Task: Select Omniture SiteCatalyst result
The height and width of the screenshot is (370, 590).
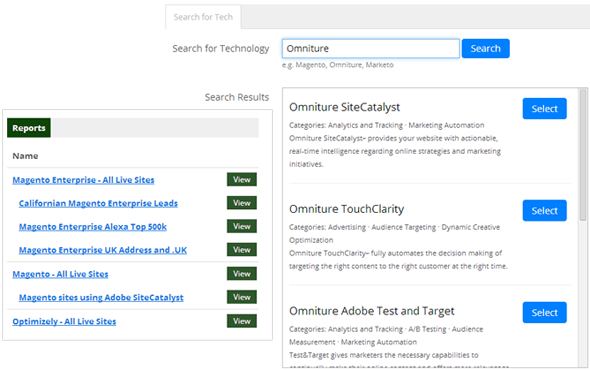Action: pyautogui.click(x=544, y=109)
